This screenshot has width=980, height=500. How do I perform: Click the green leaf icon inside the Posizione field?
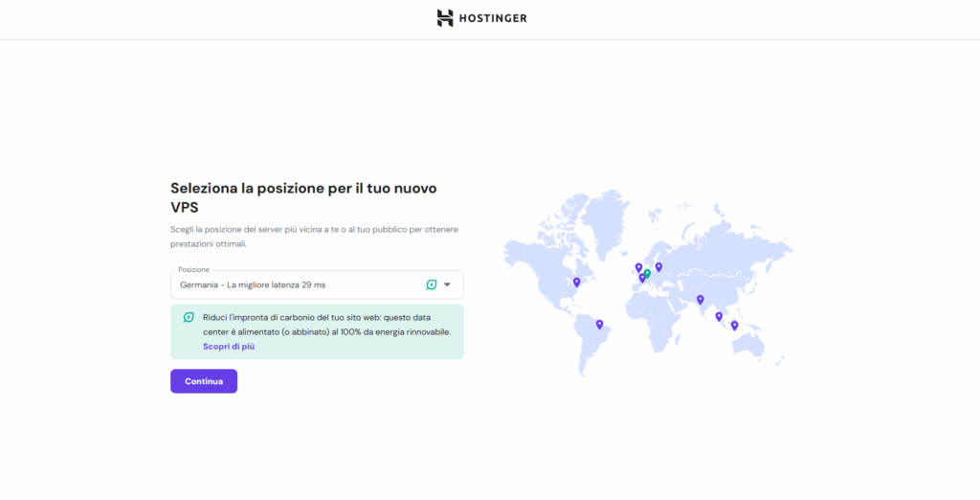click(432, 284)
